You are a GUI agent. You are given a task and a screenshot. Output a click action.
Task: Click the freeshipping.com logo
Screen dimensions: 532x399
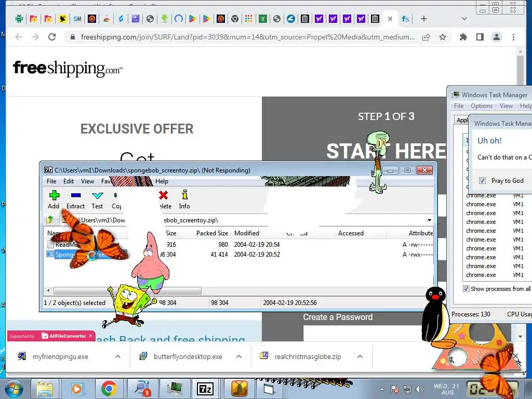coord(68,68)
